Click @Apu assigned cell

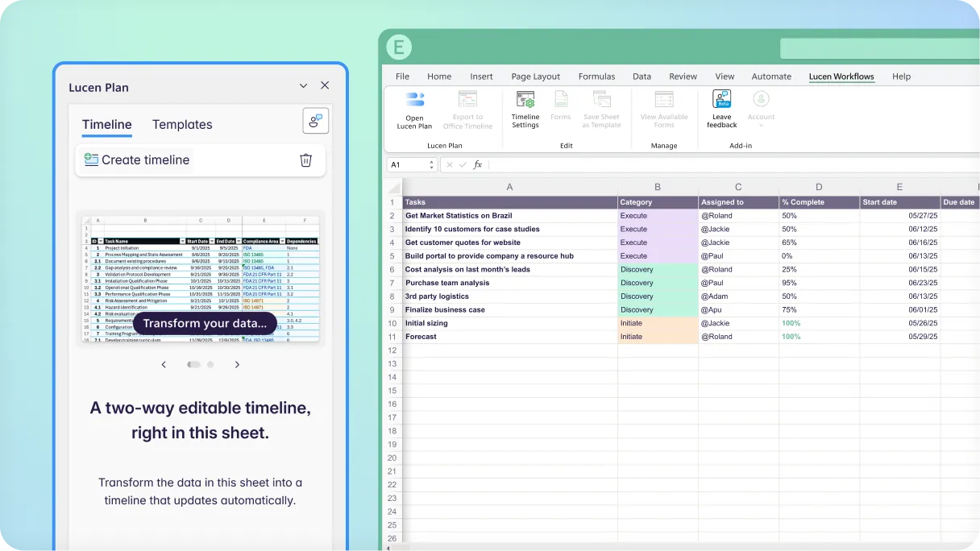pos(738,309)
